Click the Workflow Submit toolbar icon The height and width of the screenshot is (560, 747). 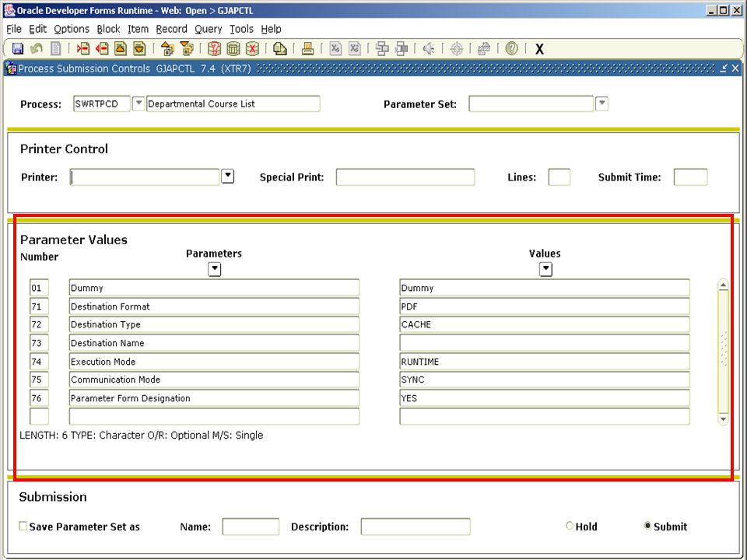pyautogui.click(x=382, y=48)
